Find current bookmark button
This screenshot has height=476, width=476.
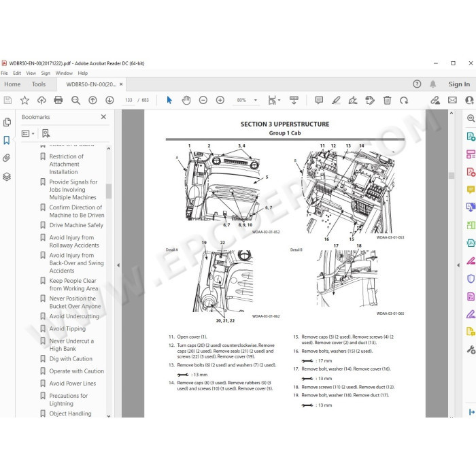tap(46, 133)
